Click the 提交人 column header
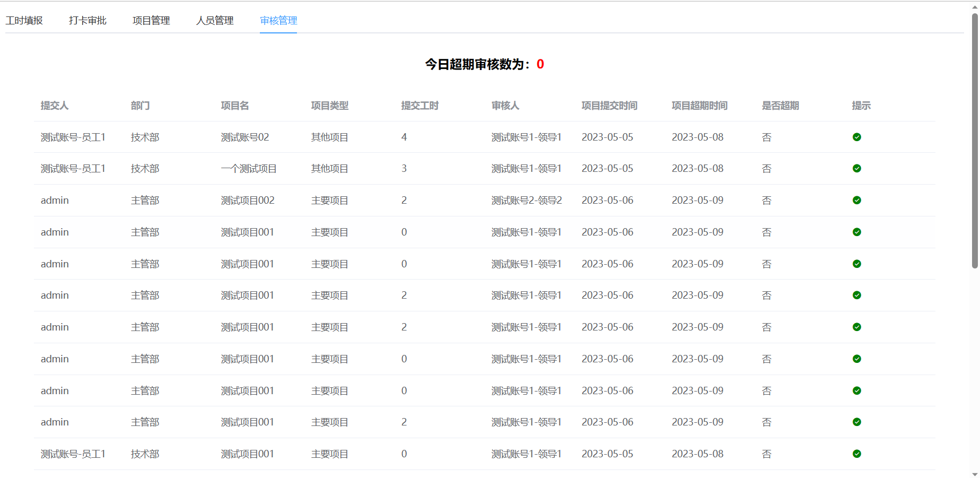 [x=55, y=106]
